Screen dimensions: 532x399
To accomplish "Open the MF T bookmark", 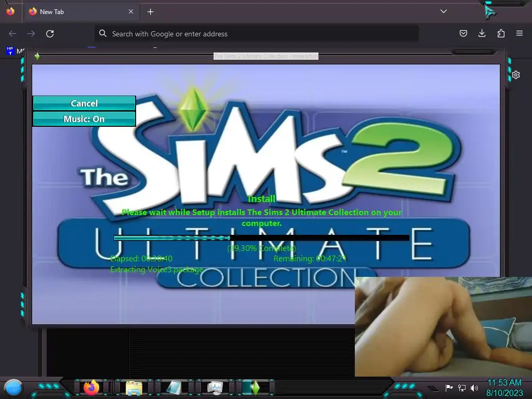I will click(15, 51).
